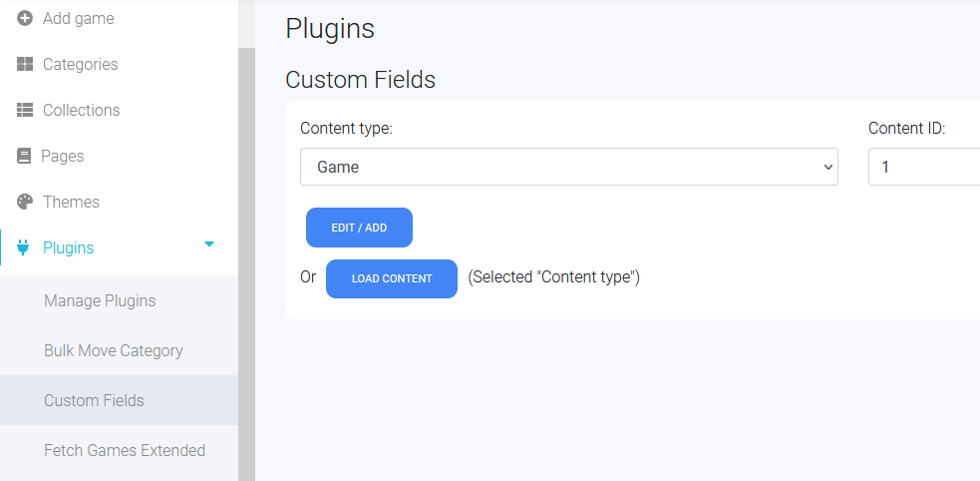Go to Bulk Move Category
The height and width of the screenshot is (481, 980).
[113, 351]
